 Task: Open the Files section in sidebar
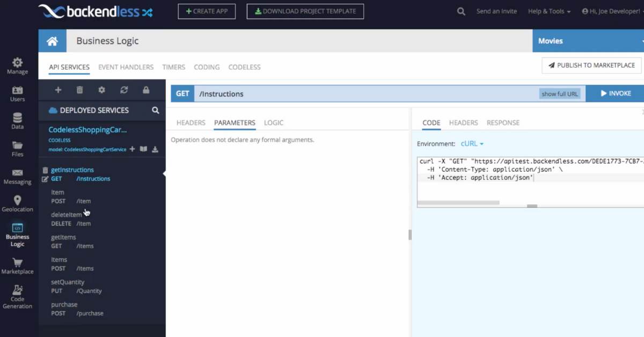point(17,149)
